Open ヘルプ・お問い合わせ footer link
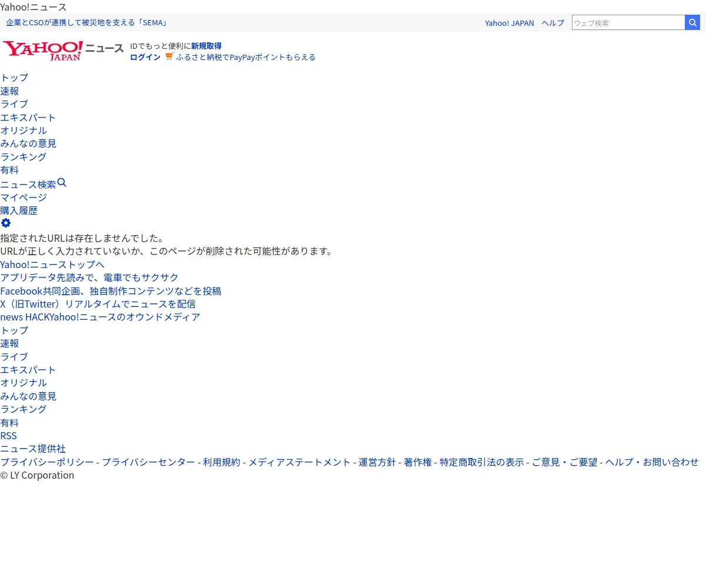Viewport: 706px width, 588px height. coord(652,462)
